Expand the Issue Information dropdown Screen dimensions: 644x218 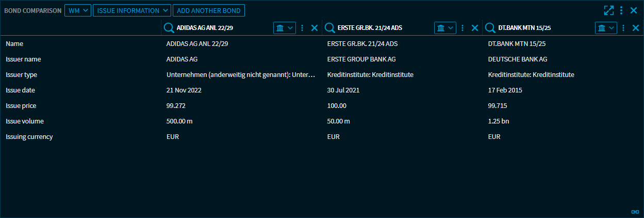(x=131, y=10)
